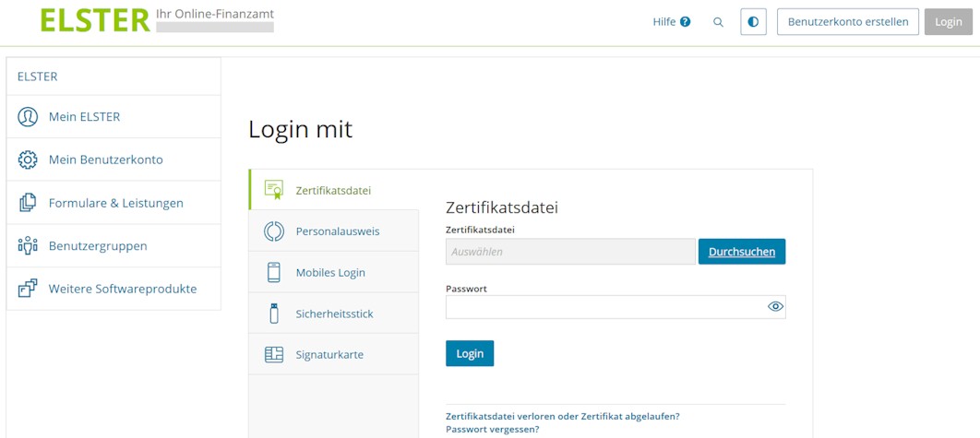Click the Mein Benutzerkonto gear icon
980x438 pixels.
(28, 160)
